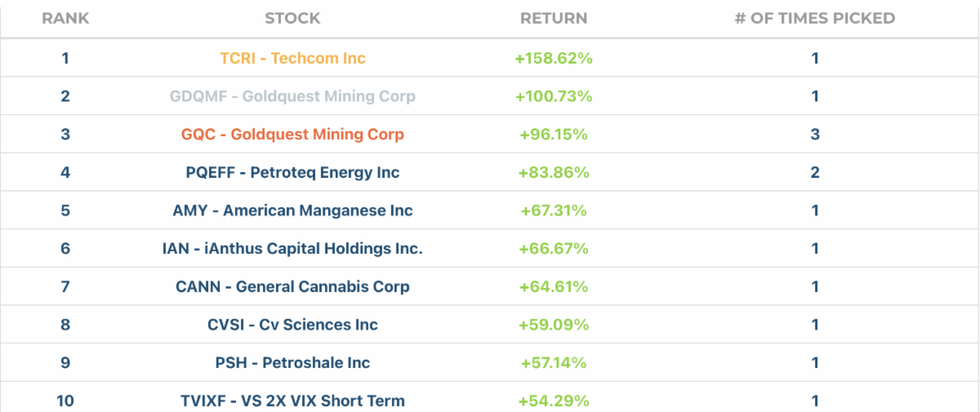Open PSH - Petroshale Inc stock
Screen dimensions: 980x412
(x=292, y=363)
